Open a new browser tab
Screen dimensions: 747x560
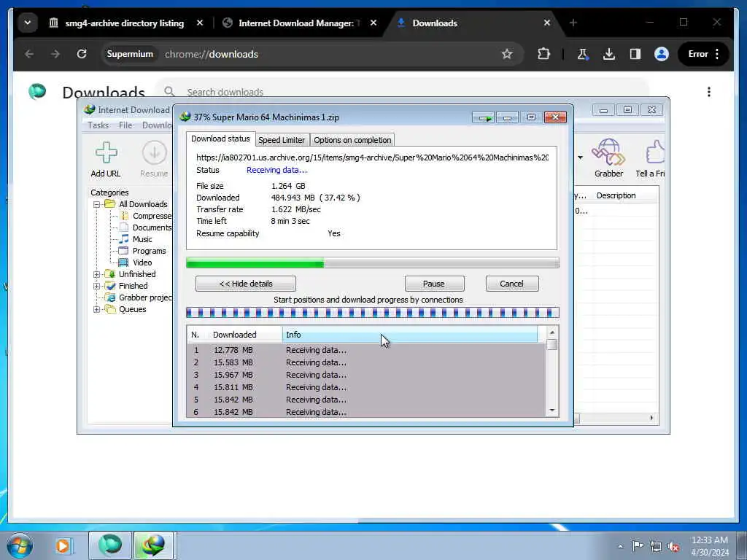(x=573, y=23)
